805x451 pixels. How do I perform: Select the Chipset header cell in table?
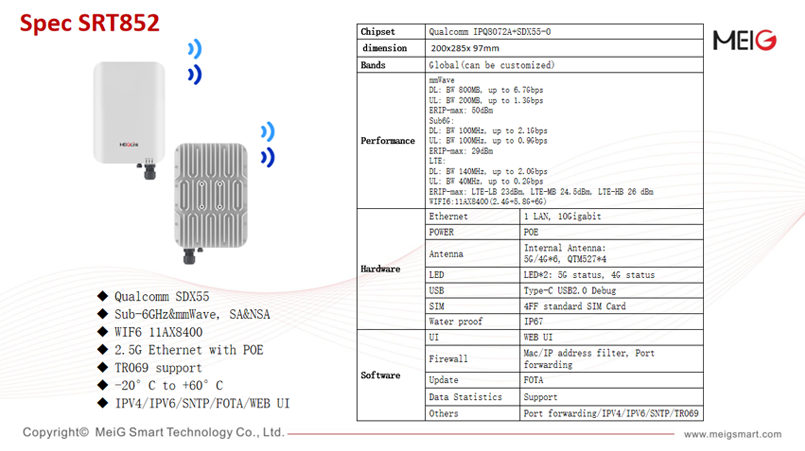coord(390,32)
